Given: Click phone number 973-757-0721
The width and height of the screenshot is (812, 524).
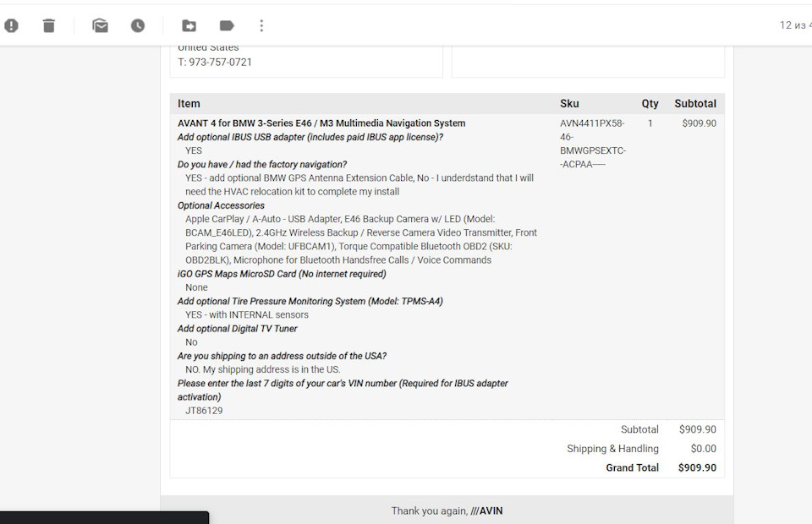Looking at the screenshot, I should click(x=220, y=62).
